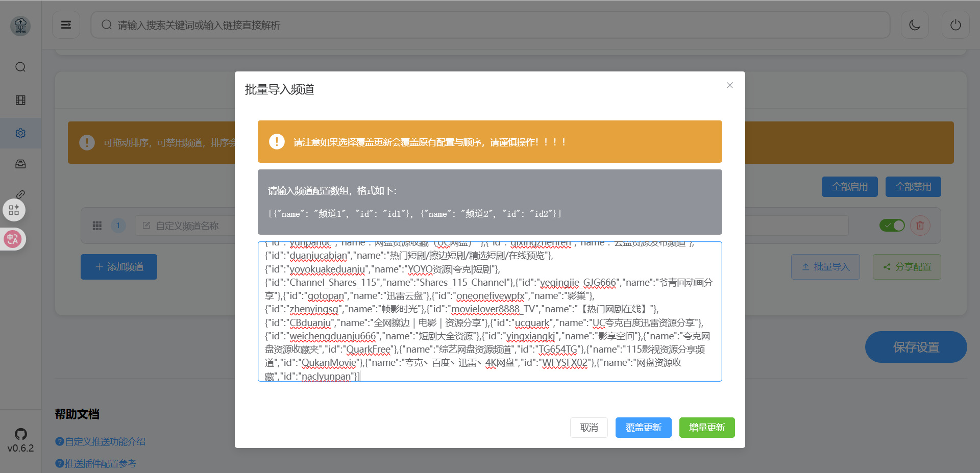980x473 pixels.
Task: Click the blue 覆盖更新 button
Action: (643, 428)
